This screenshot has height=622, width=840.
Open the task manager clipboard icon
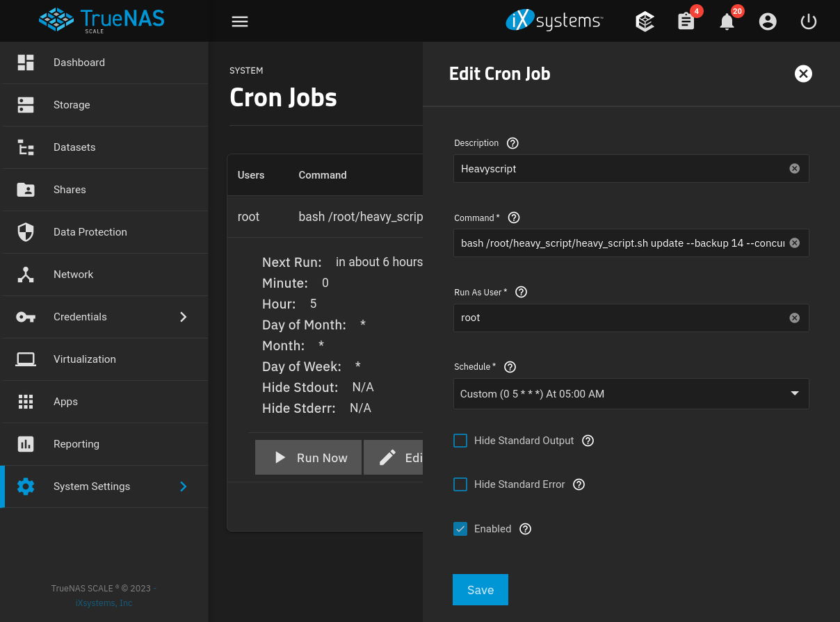(686, 22)
